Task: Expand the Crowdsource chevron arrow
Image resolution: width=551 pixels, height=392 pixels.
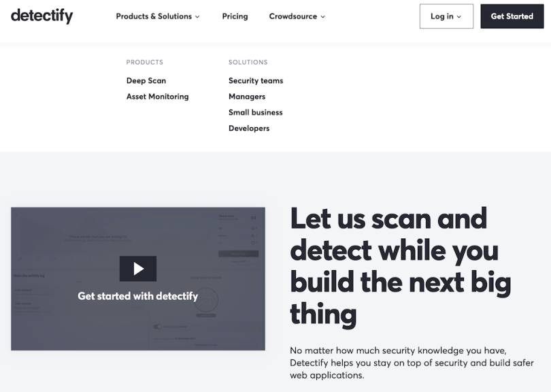Action: point(323,17)
